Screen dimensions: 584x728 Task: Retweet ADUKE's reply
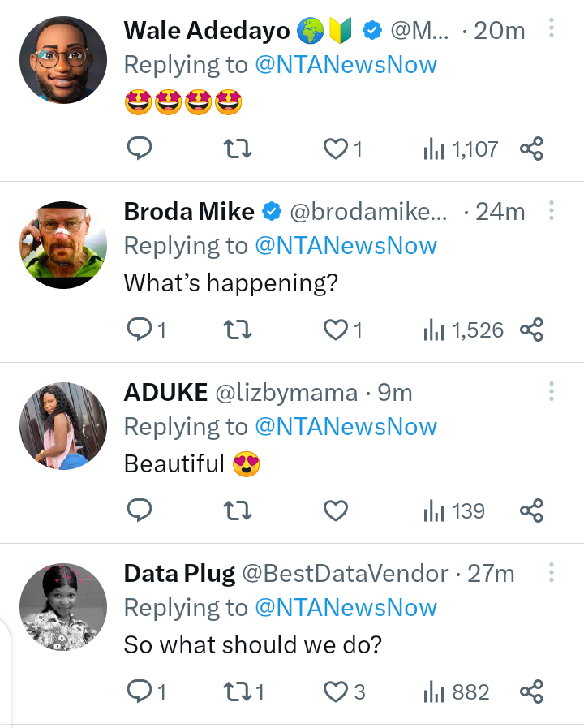click(238, 510)
